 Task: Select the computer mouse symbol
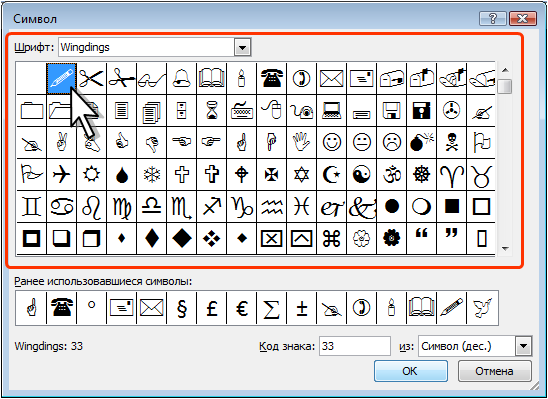coord(271,111)
